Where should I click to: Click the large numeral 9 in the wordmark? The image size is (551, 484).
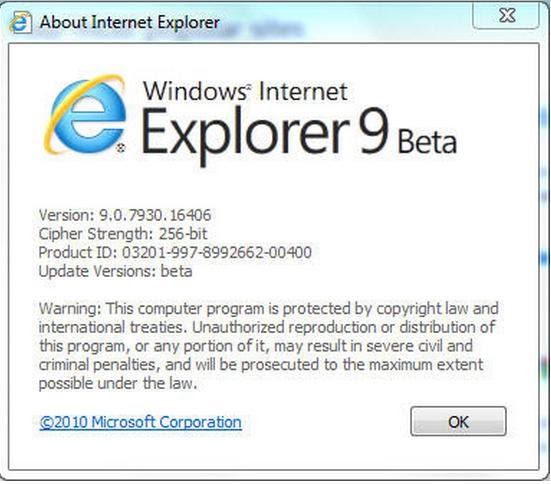(374, 131)
